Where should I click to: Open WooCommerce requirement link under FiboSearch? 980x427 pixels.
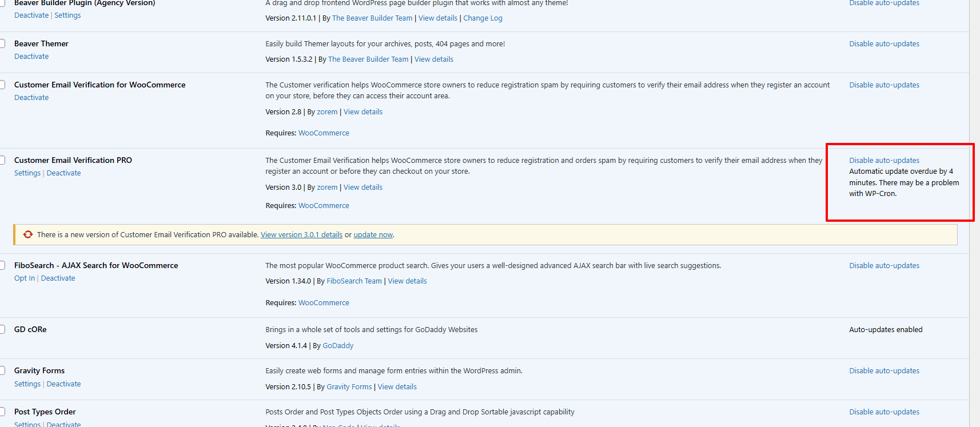324,303
